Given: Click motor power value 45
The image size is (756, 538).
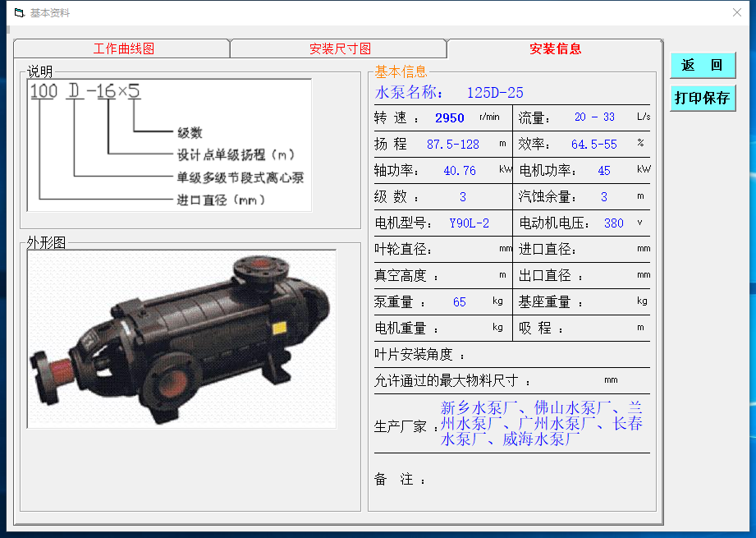Looking at the screenshot, I should [603, 170].
